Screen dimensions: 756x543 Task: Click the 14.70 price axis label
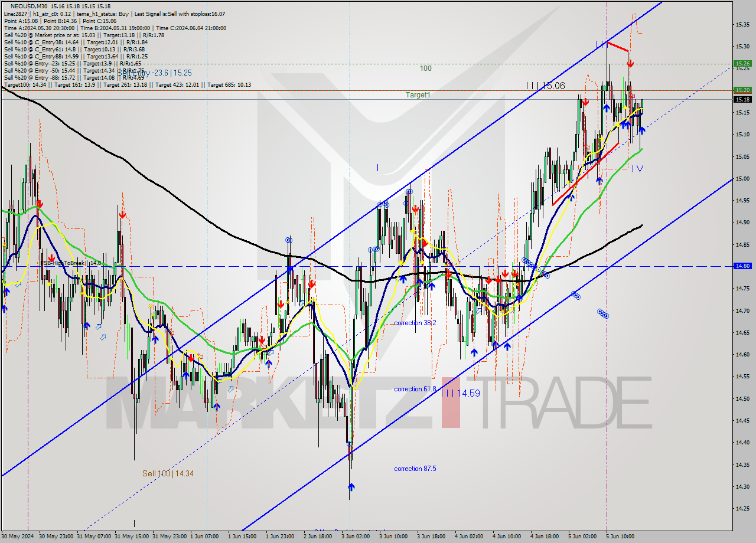742,310
